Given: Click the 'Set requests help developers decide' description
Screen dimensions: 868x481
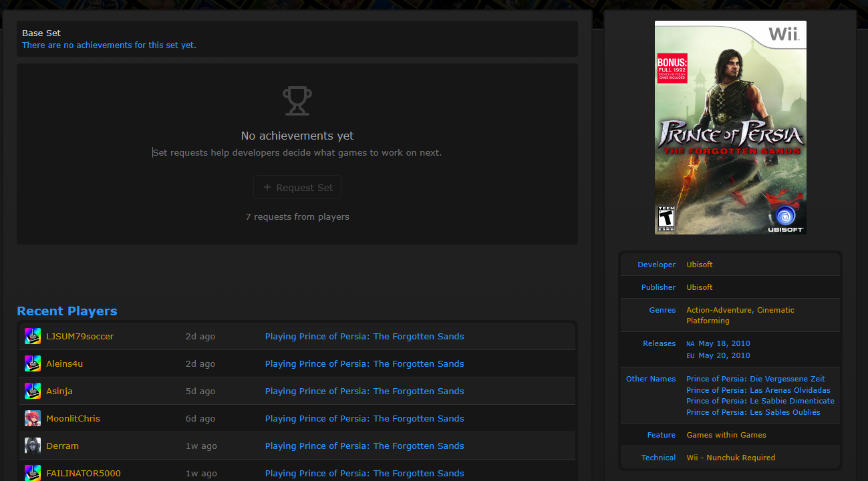Looking at the screenshot, I should click(x=297, y=152).
